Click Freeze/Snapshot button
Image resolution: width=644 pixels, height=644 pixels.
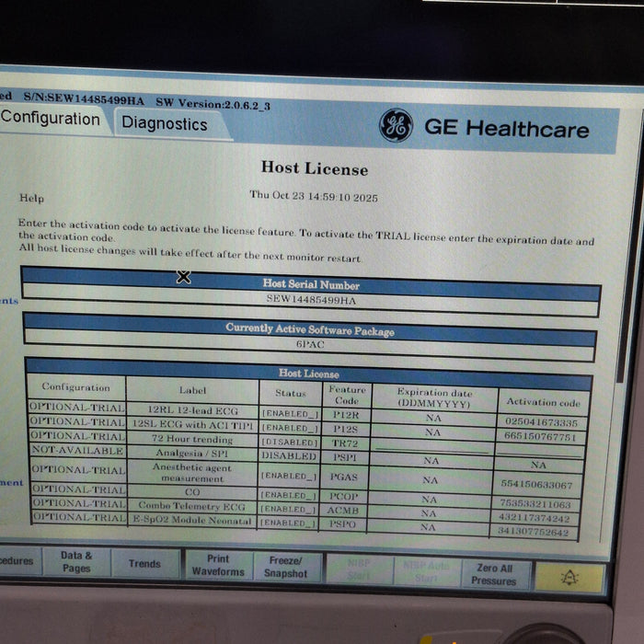286,567
